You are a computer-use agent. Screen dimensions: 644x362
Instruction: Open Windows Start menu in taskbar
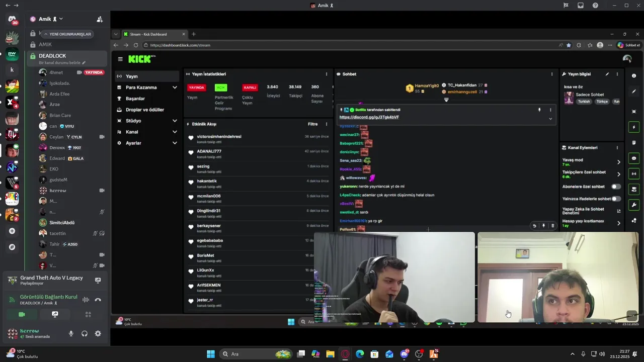211,354
